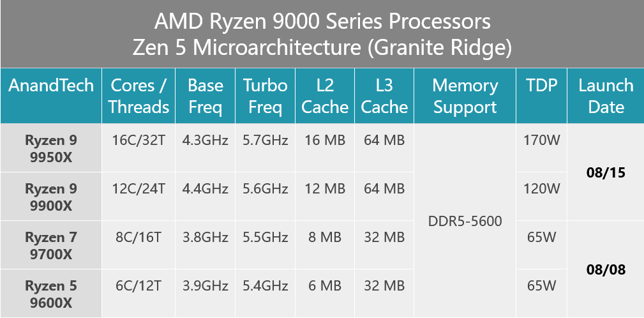
Task: Click the Base Freq column header
Action: [x=206, y=96]
